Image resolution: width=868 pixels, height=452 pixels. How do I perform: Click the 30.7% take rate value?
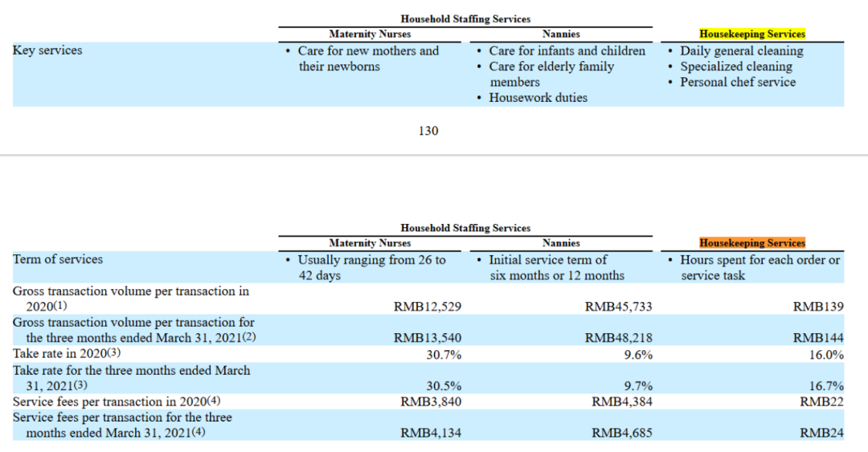click(x=444, y=354)
